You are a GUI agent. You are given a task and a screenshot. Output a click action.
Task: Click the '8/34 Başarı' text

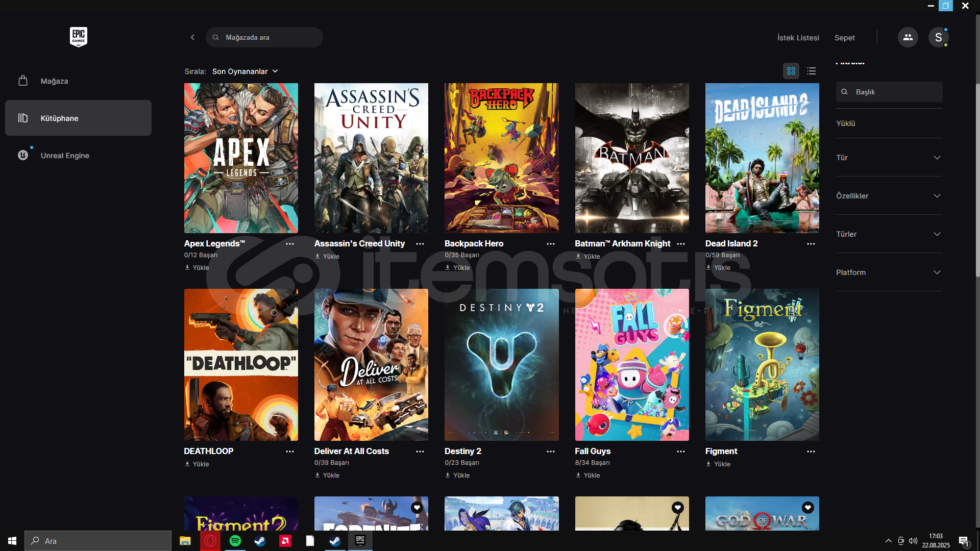click(592, 463)
